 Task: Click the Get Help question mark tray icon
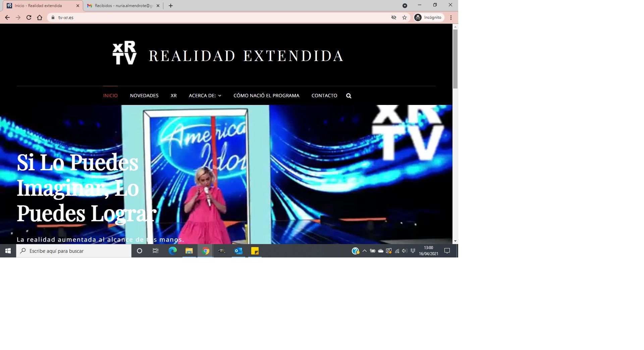coord(355,251)
